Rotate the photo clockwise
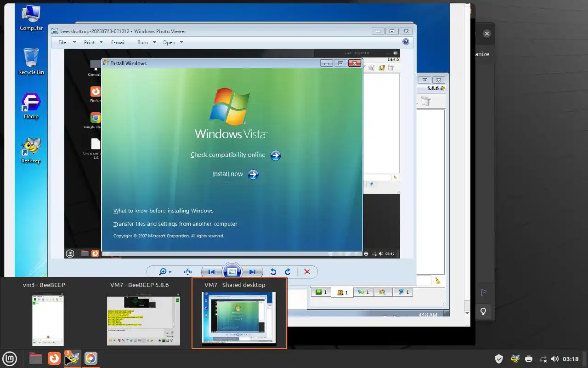Screen dimensions: 588x368 click(x=288, y=272)
